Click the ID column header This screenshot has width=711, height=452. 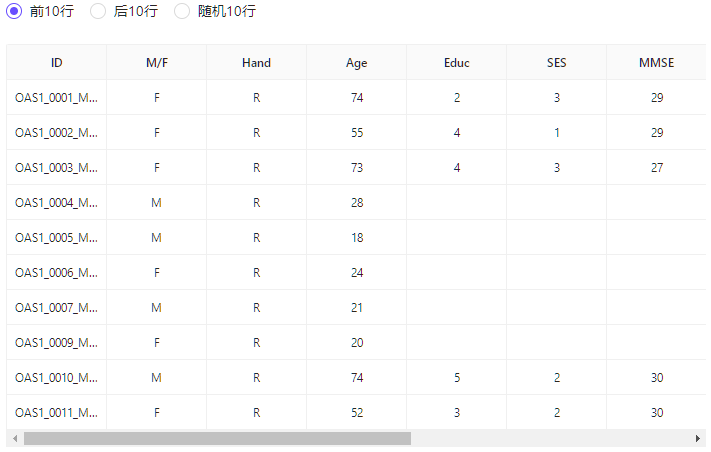[x=57, y=63]
